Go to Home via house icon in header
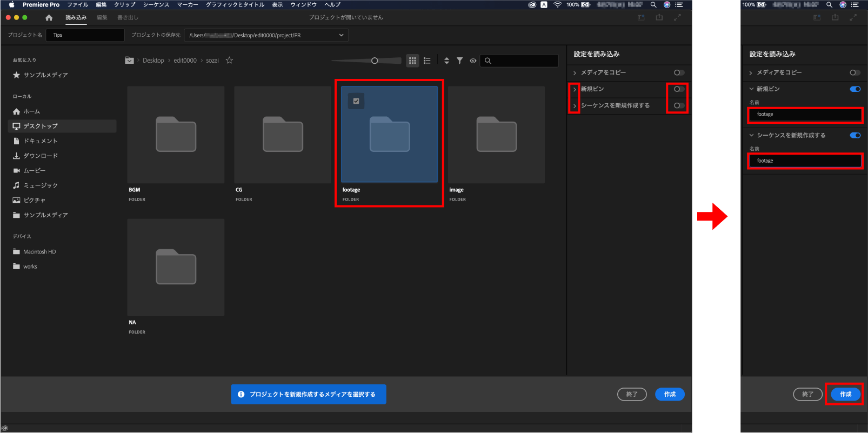Viewport: 868px width, 433px height. (49, 18)
